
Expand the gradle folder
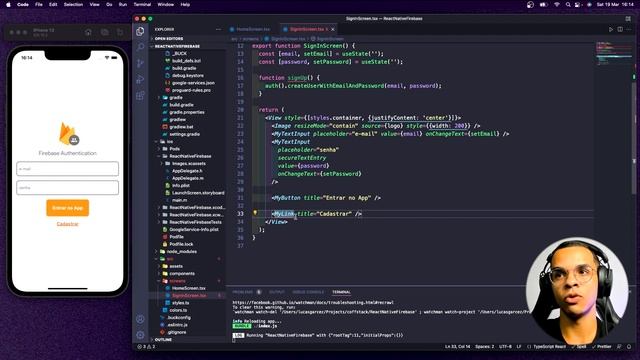(176, 98)
